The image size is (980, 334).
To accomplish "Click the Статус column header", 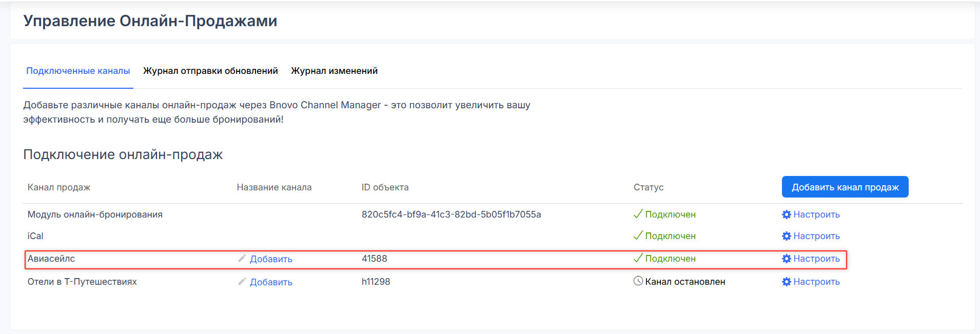I will [648, 187].
